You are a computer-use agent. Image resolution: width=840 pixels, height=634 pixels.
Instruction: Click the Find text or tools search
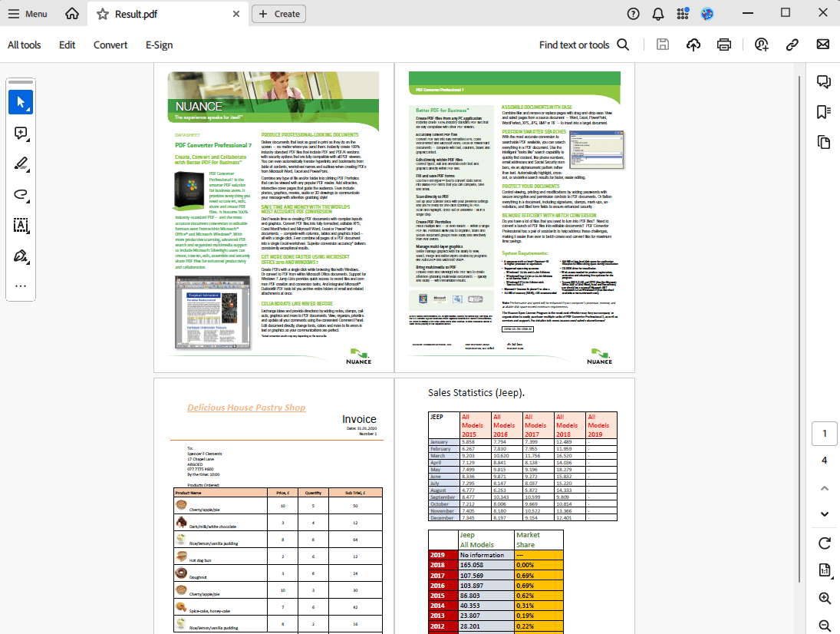coord(584,45)
